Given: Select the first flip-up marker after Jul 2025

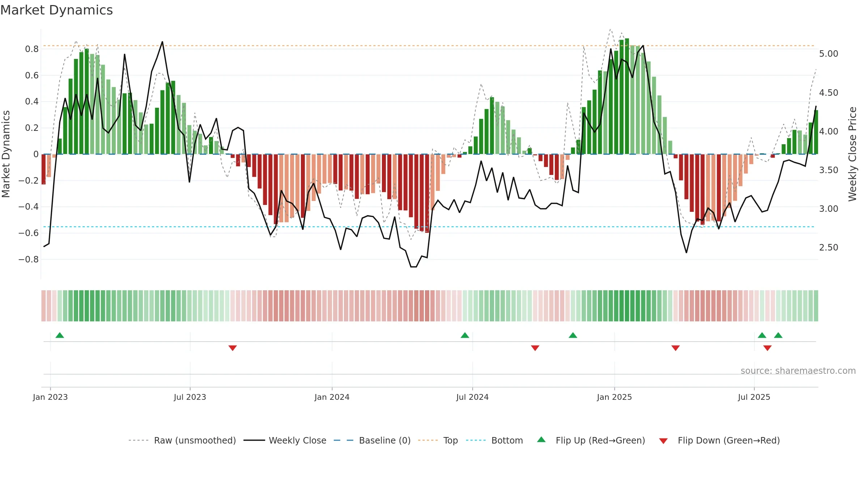Looking at the screenshot, I should click(x=762, y=335).
